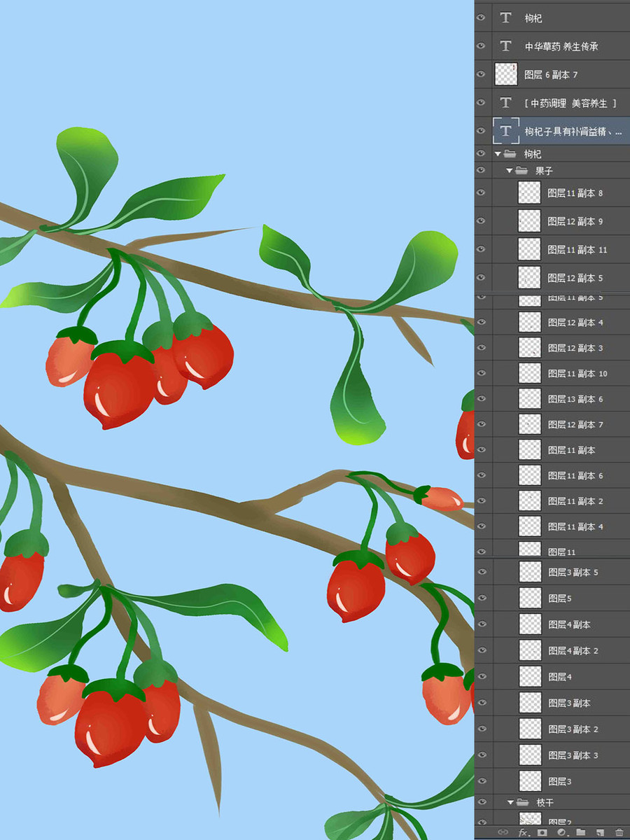Image resolution: width=630 pixels, height=840 pixels.
Task: Click the 枝干 group name
Action: [545, 802]
